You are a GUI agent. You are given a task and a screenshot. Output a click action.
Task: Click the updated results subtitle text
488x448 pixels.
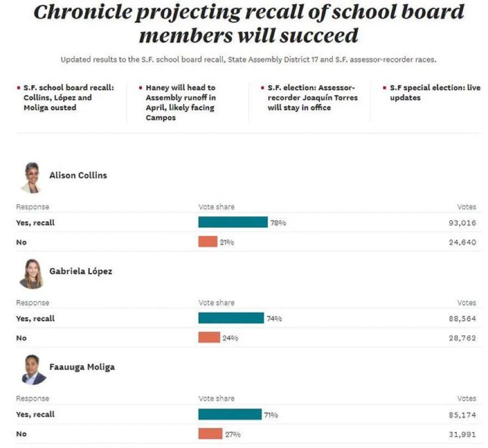click(x=248, y=60)
